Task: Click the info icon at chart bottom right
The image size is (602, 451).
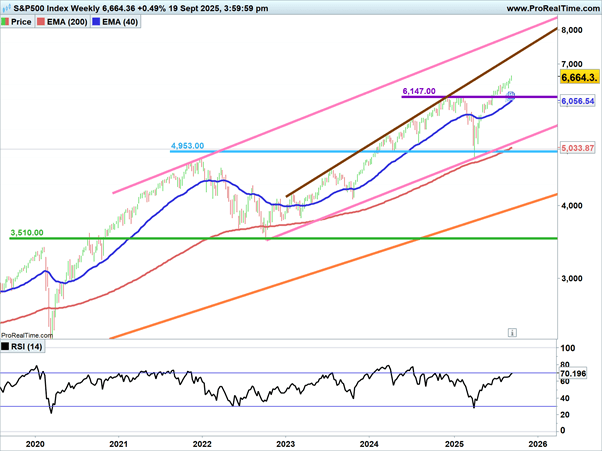Action: pyautogui.click(x=512, y=332)
